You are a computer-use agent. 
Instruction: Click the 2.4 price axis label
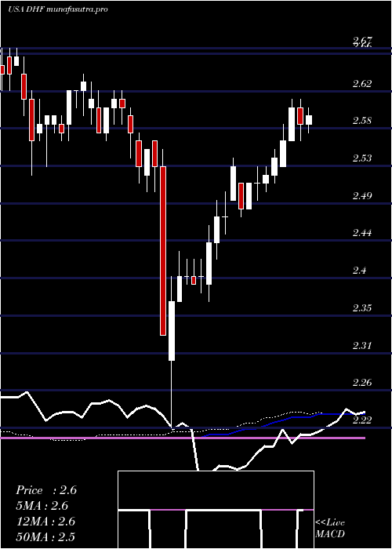(x=360, y=271)
